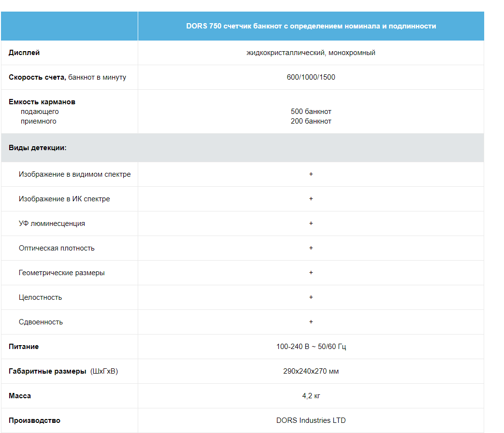Select the 'Масса' row label
Screen dimensions: 504x433
(x=20, y=396)
